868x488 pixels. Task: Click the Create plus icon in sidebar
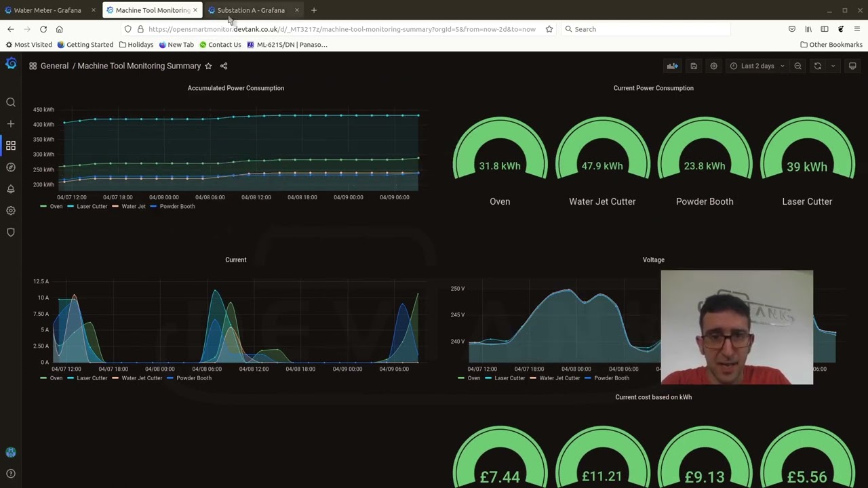pyautogui.click(x=11, y=124)
